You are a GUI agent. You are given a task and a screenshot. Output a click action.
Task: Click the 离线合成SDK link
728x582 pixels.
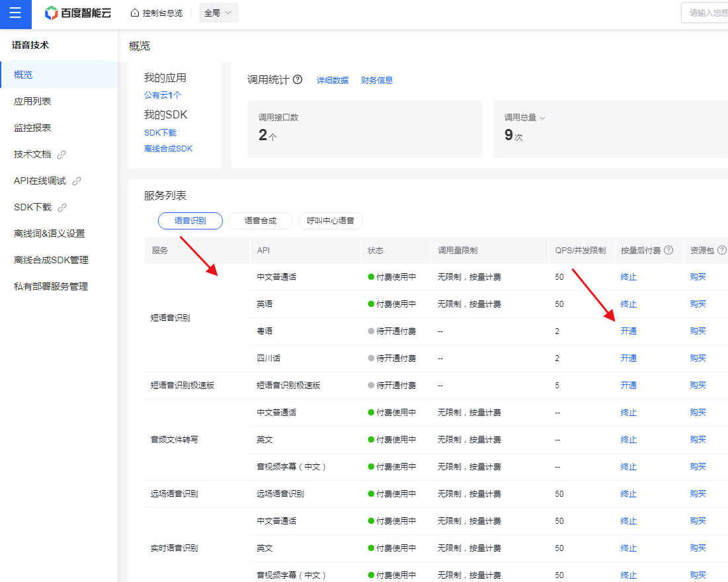point(168,149)
